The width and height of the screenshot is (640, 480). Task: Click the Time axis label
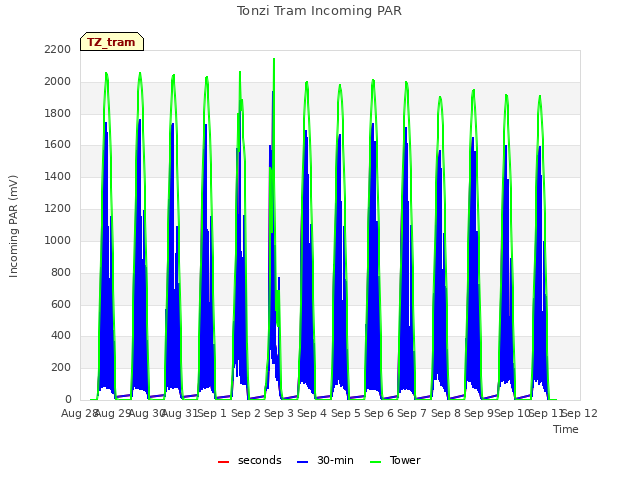566,429
